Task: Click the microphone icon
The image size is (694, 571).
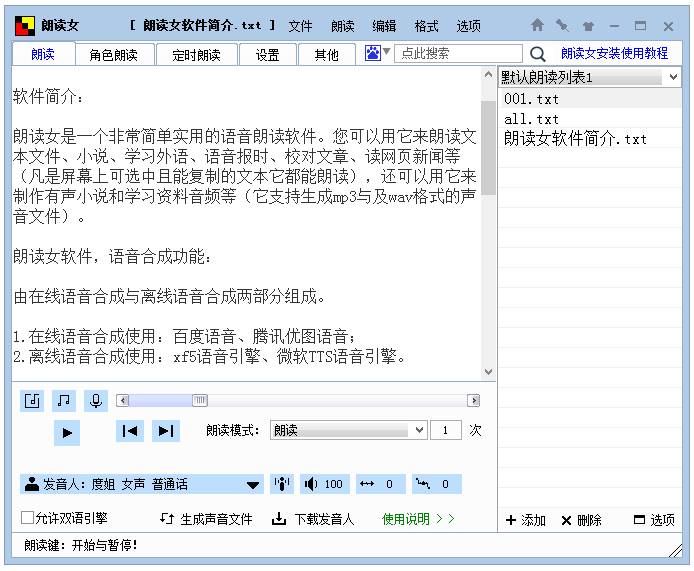Action: [x=96, y=401]
